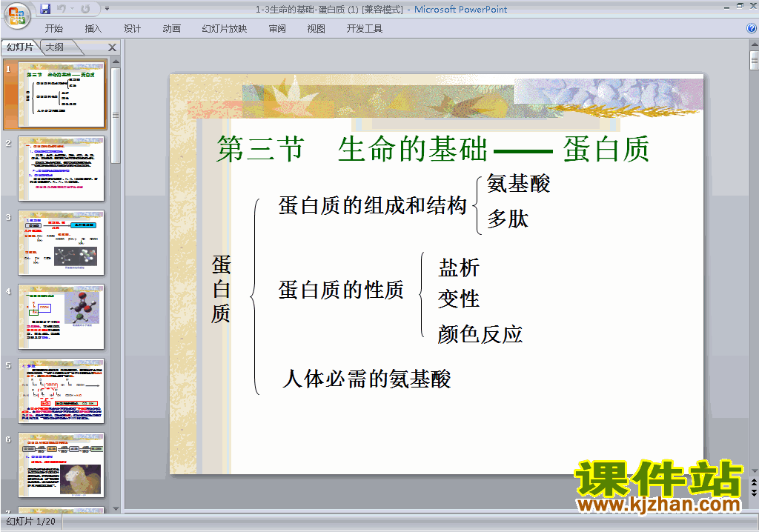Click the text 变性 on the slide
Screen dimensions: 759x532
[x=459, y=299]
